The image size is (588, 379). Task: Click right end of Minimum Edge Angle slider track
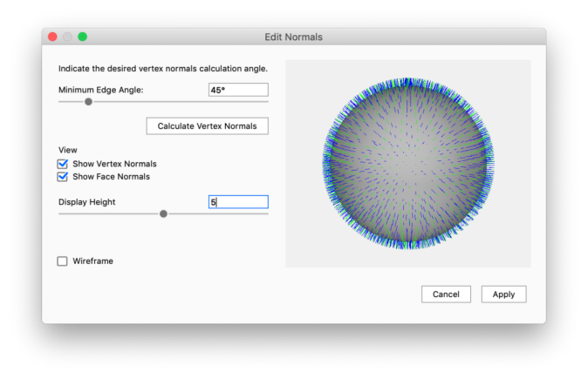(265, 102)
